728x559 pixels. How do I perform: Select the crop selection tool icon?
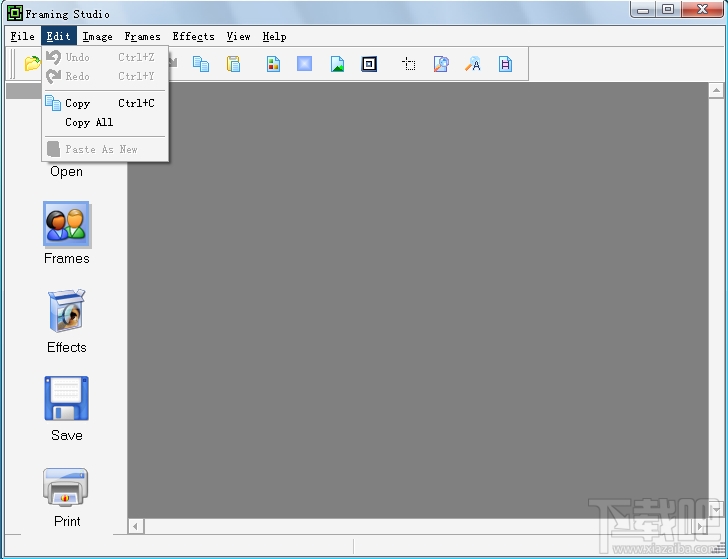pos(409,64)
